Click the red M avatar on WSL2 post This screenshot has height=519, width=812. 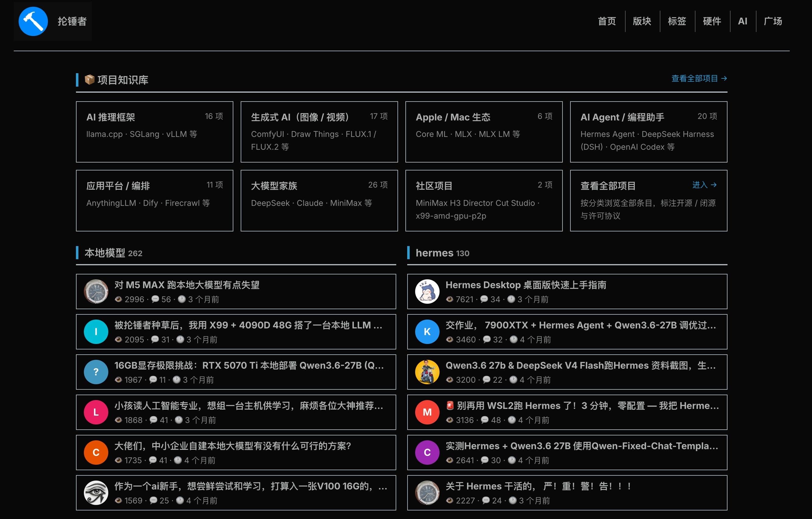[x=427, y=412]
